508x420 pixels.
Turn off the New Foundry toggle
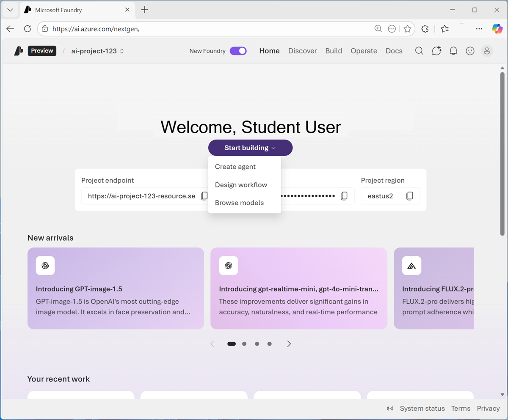coord(238,51)
